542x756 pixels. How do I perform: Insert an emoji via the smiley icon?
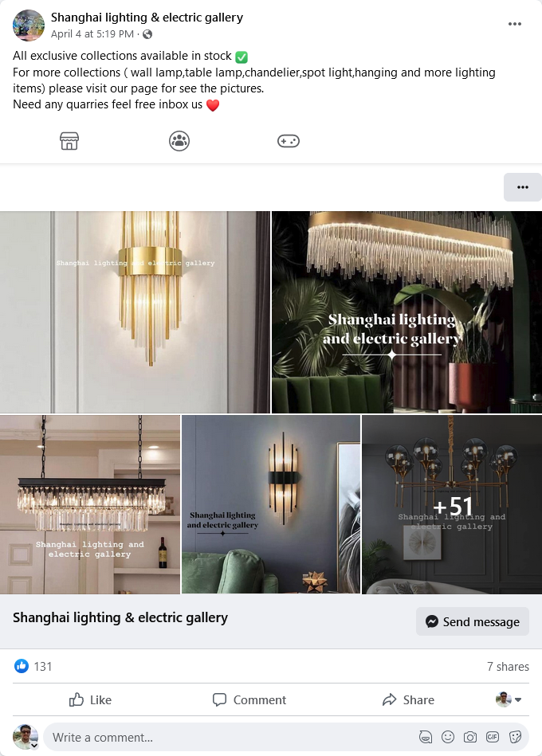448,737
